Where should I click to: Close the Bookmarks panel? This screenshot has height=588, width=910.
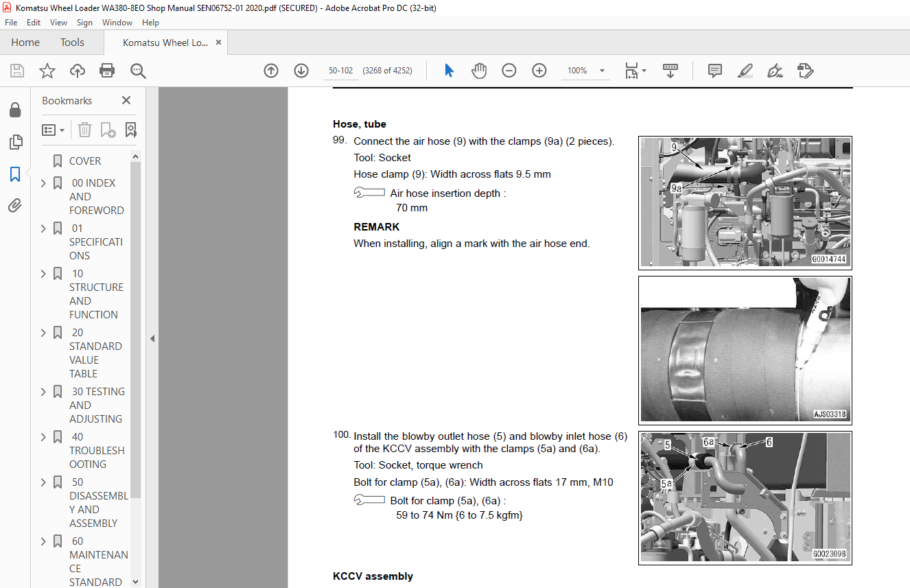[126, 100]
